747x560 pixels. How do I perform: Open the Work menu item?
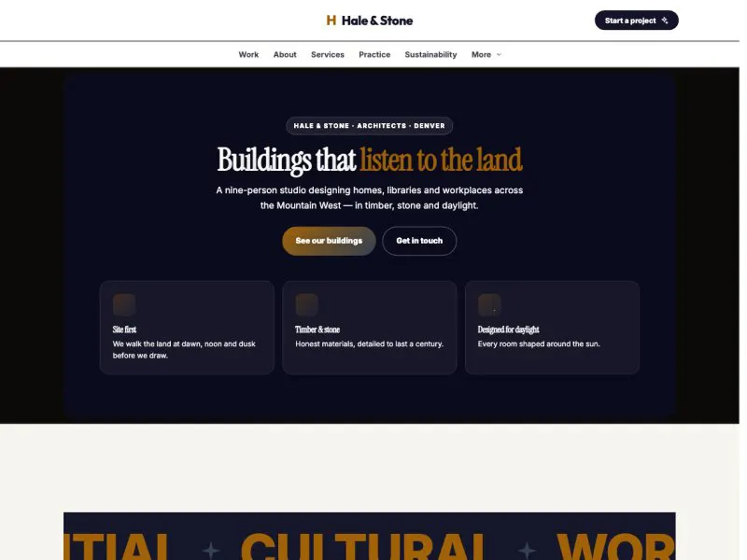pos(248,55)
